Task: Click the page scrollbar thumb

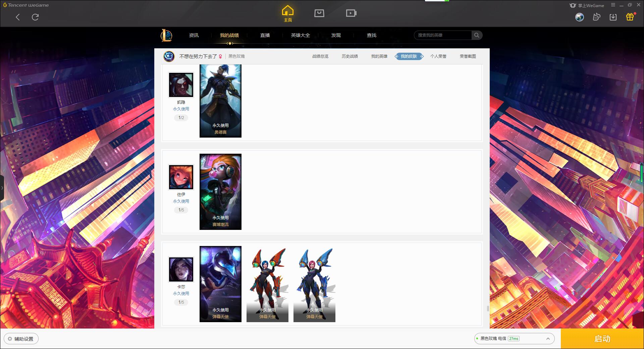Action: (x=488, y=308)
